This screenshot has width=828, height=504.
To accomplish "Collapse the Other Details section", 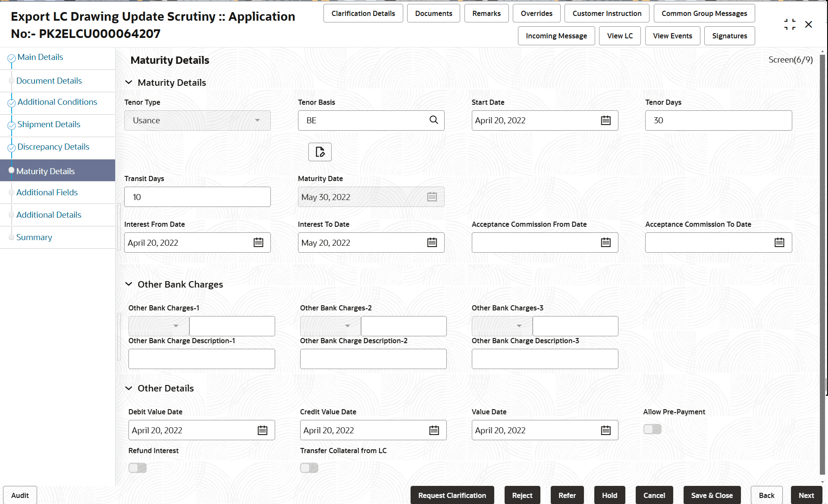I will click(x=129, y=388).
